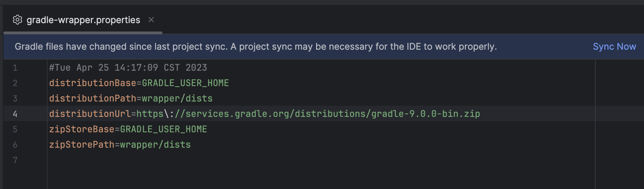Click line number 2 in gutter
Viewport: 644px width, 189px height.
tap(15, 83)
